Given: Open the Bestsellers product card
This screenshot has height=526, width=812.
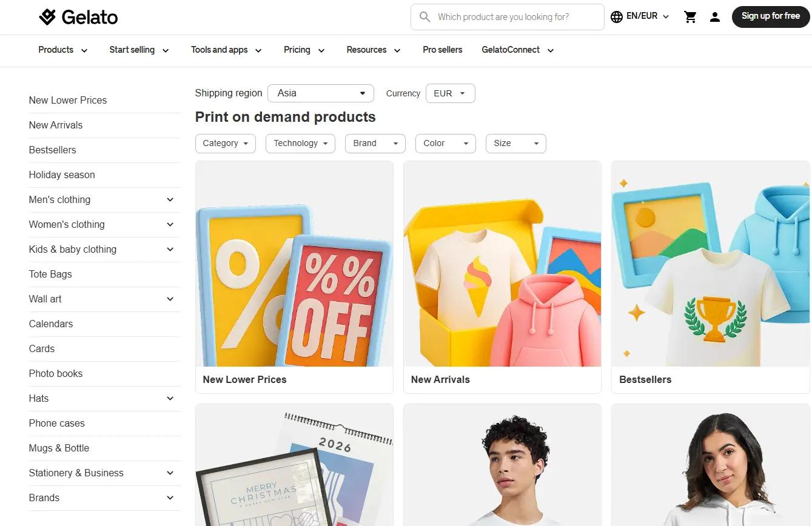Looking at the screenshot, I should (710, 277).
